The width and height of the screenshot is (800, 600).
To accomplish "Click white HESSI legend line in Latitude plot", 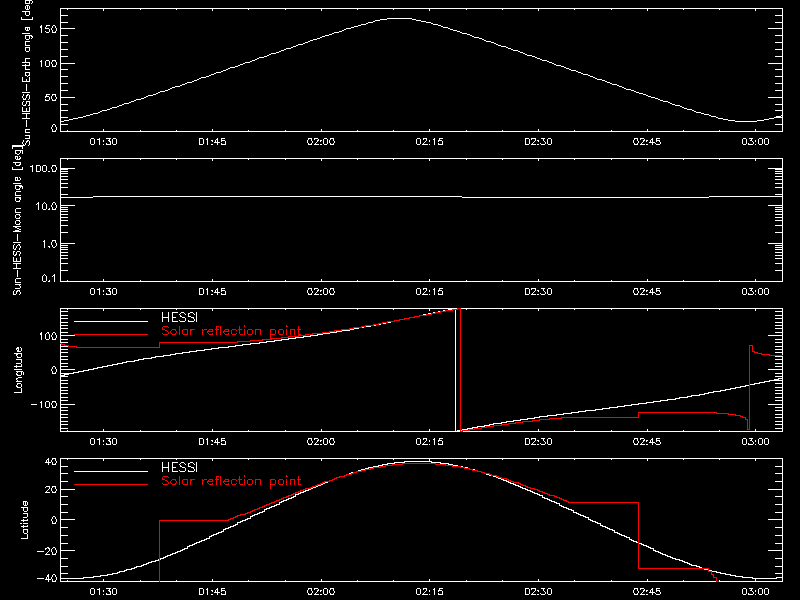I will [111, 471].
